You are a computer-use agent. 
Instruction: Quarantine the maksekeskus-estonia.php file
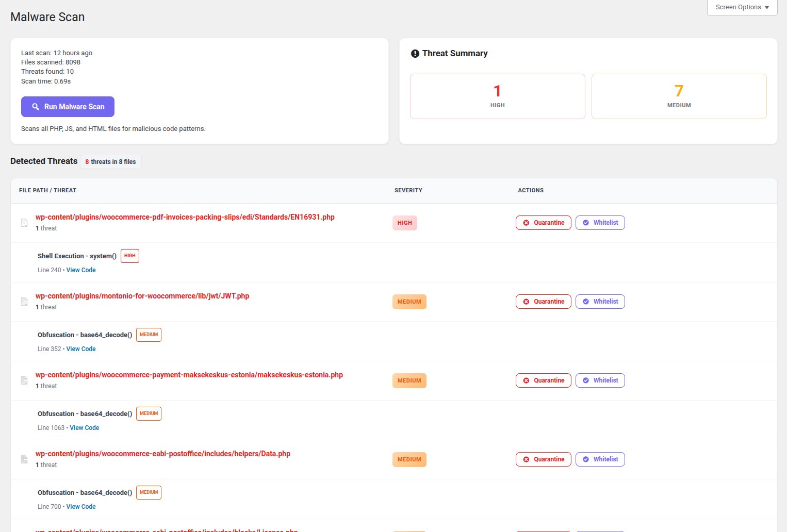point(543,380)
